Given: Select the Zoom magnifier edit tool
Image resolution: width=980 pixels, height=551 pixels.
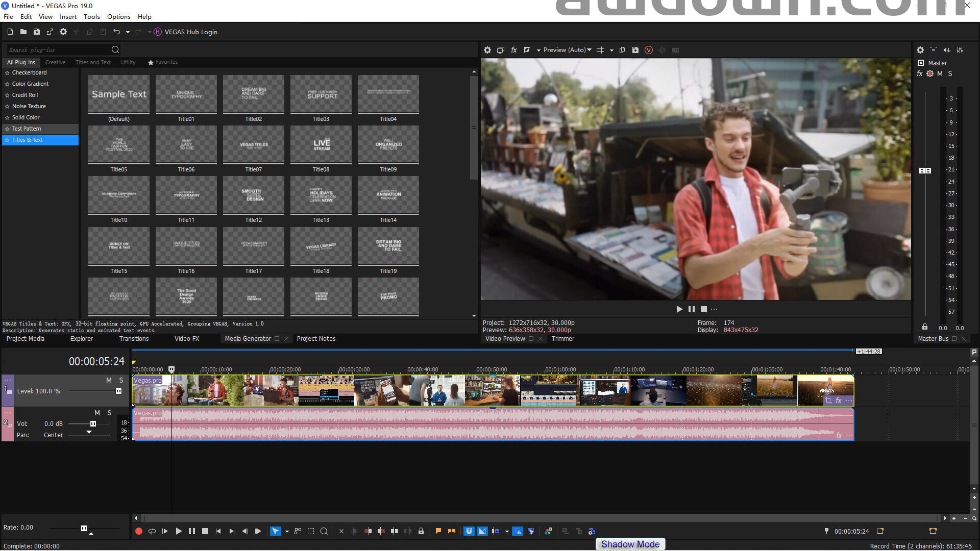Looking at the screenshot, I should [x=324, y=531].
